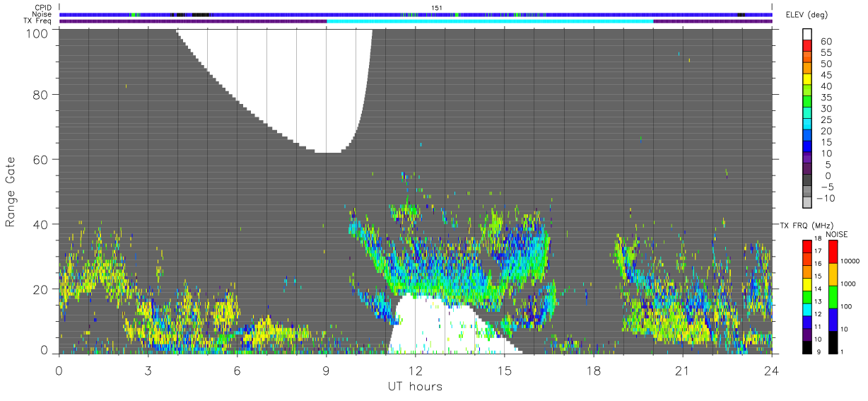868x401 pixels.
Task: Select the cyan segment of the TX FRQ color bar
Action: coord(807,311)
